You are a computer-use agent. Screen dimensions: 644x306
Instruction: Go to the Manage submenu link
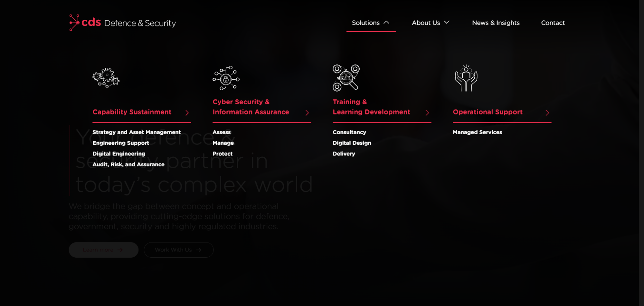pos(223,143)
